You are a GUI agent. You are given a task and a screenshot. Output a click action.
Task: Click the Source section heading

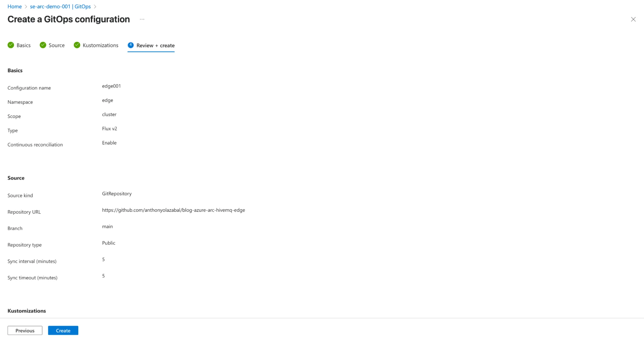point(16,178)
